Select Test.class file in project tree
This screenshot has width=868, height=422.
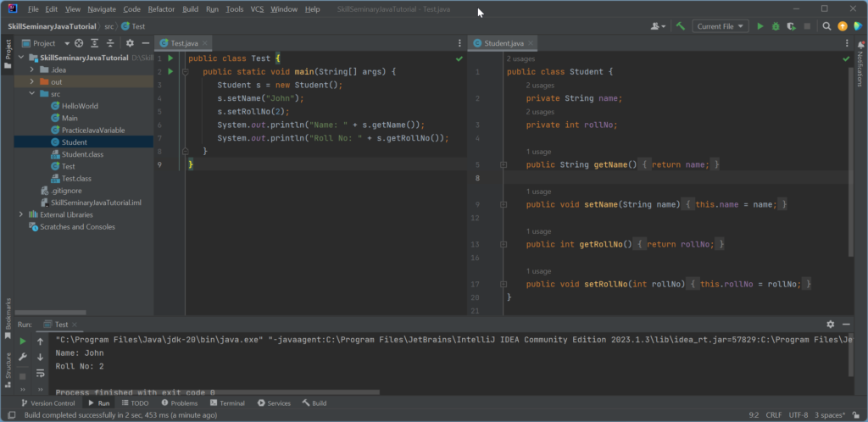point(76,179)
